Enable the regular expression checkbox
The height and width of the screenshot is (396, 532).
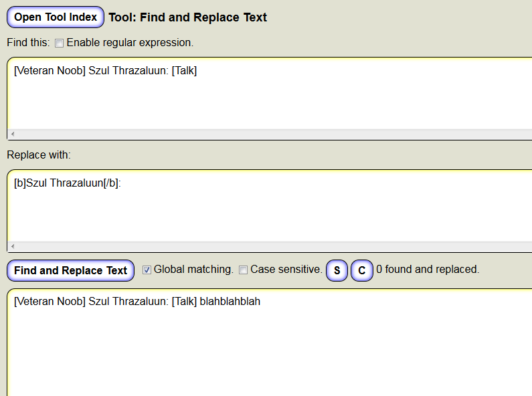pyautogui.click(x=59, y=43)
